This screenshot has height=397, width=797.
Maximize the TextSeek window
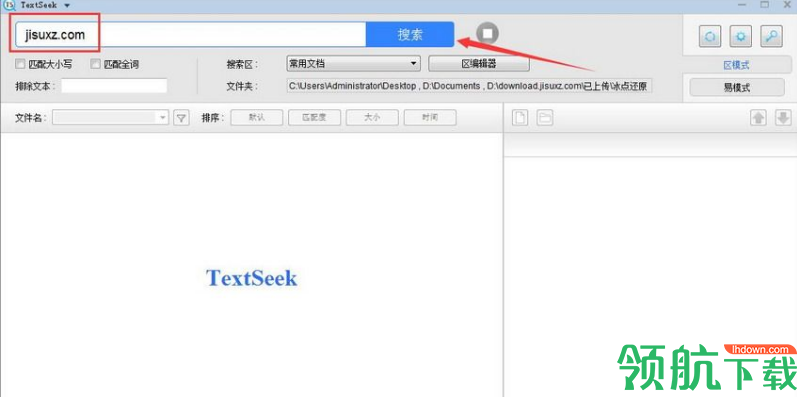coord(764,5)
